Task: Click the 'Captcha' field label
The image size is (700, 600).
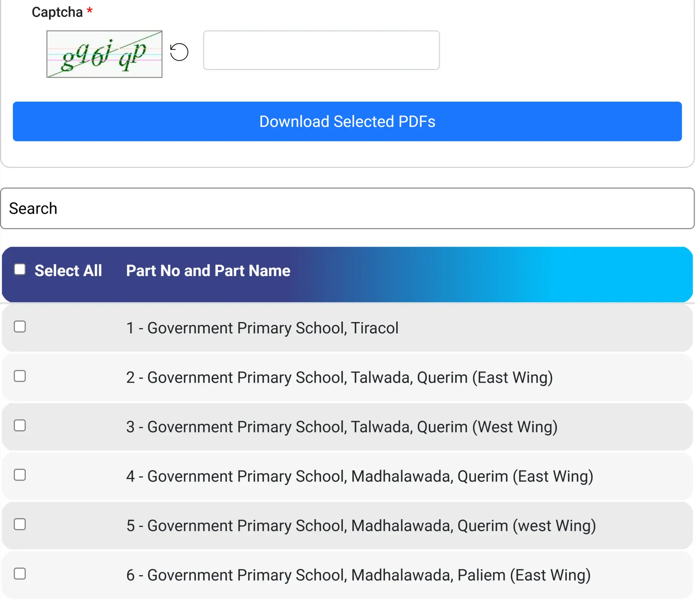Action: (x=57, y=12)
